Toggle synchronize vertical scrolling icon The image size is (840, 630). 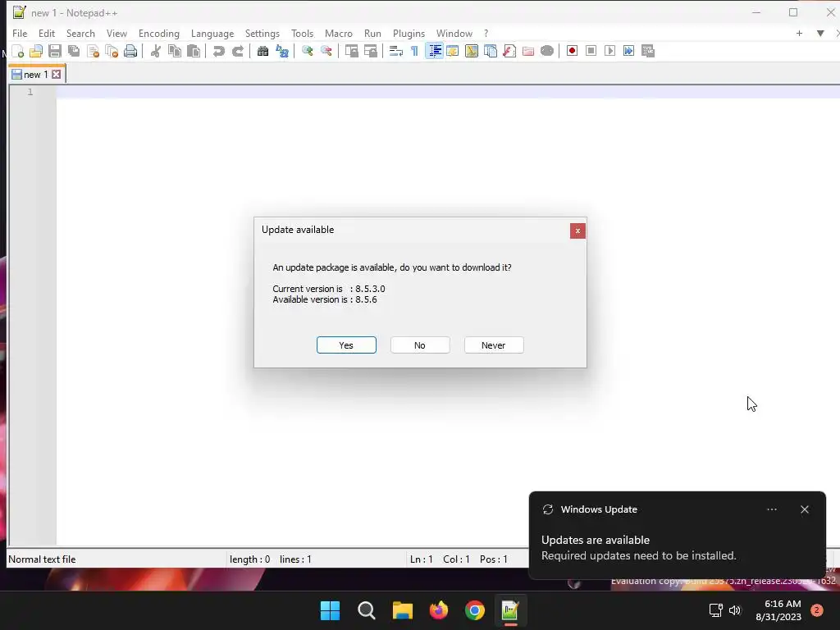click(351, 51)
